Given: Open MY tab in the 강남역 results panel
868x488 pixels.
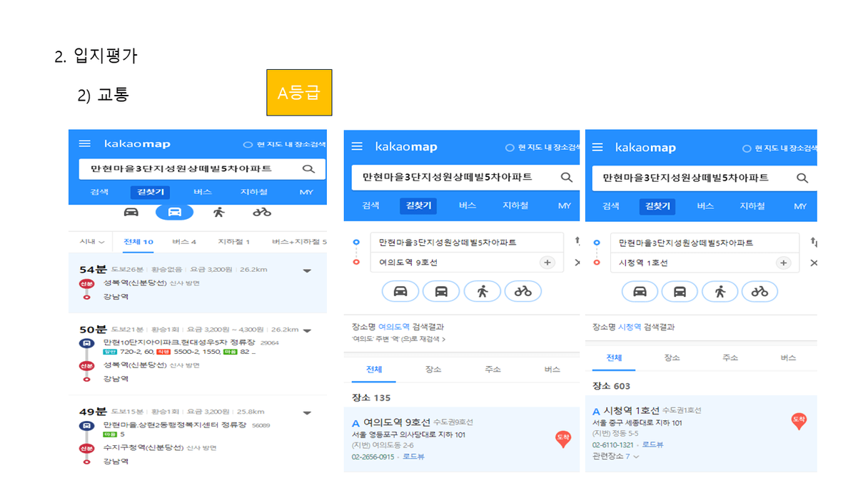Looking at the screenshot, I should (x=306, y=192).
